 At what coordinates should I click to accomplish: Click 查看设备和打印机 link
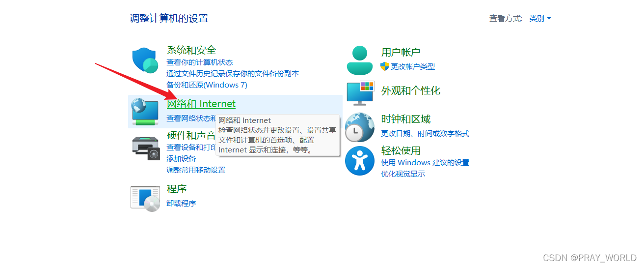click(x=191, y=148)
